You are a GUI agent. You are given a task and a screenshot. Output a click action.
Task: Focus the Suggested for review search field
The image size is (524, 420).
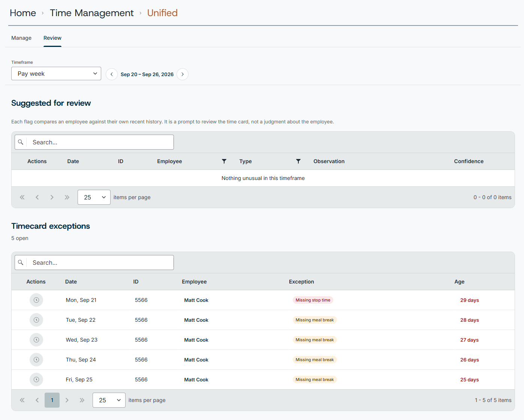(x=94, y=142)
